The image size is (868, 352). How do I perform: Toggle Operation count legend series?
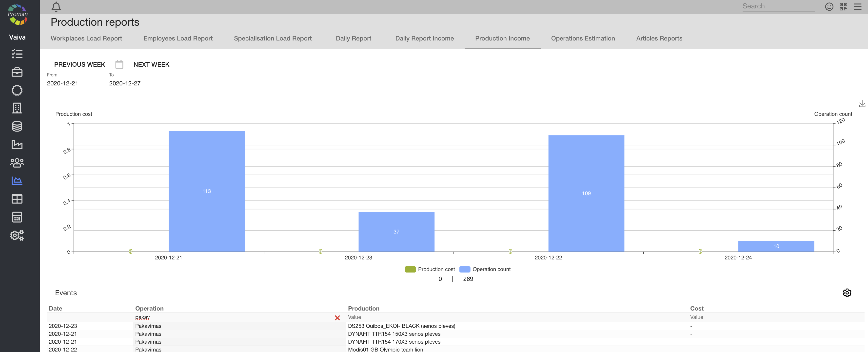[x=485, y=269]
